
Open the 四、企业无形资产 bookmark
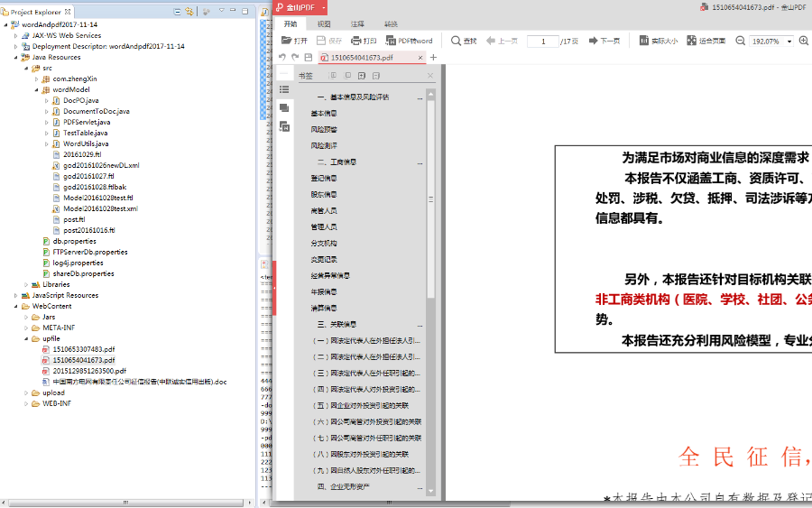(343, 486)
